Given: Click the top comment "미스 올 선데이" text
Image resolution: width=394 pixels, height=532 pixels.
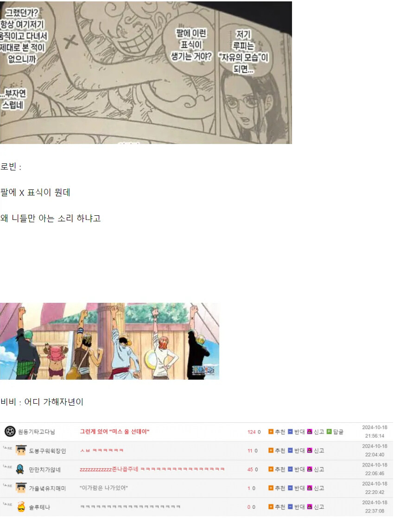Looking at the screenshot, I should (114, 432).
